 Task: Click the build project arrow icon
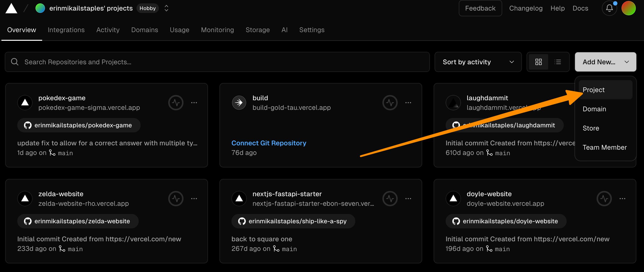[x=239, y=103]
